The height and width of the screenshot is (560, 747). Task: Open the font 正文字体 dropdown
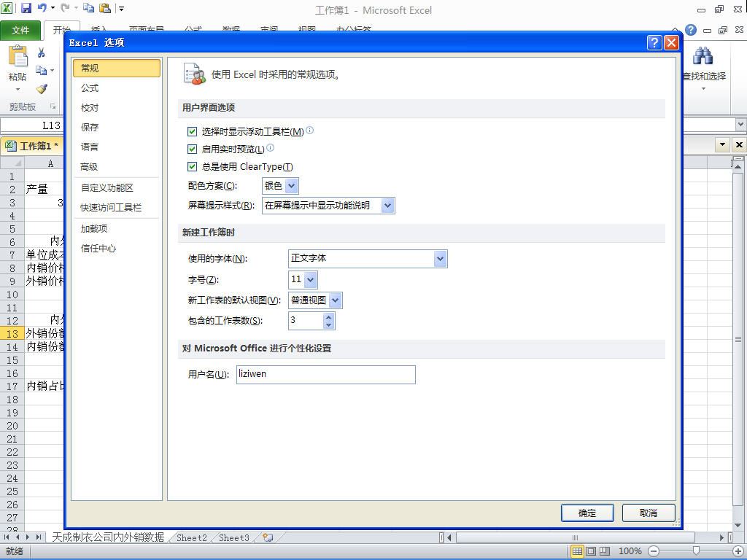440,259
